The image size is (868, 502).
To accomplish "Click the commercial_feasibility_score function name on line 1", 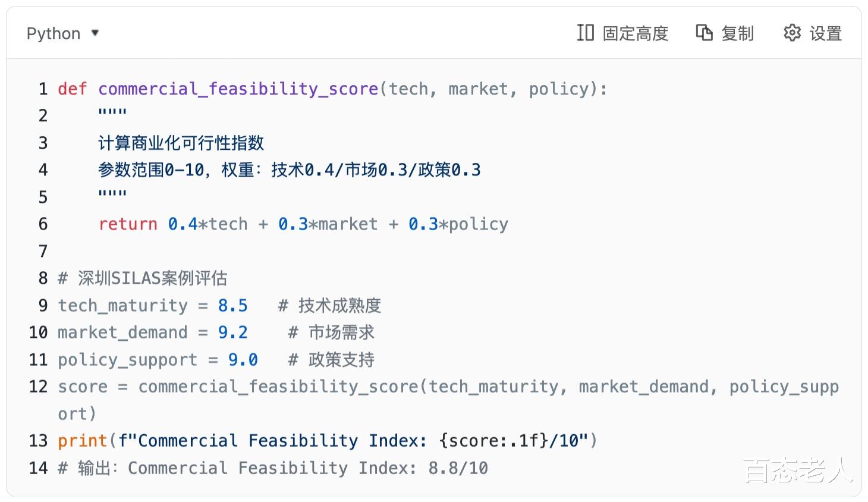I will pos(238,89).
